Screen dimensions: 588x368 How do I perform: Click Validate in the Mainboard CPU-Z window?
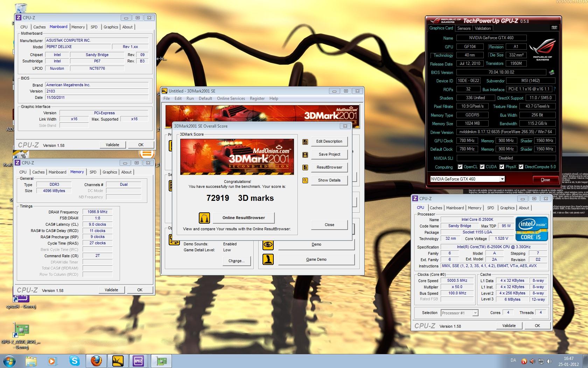112,145
